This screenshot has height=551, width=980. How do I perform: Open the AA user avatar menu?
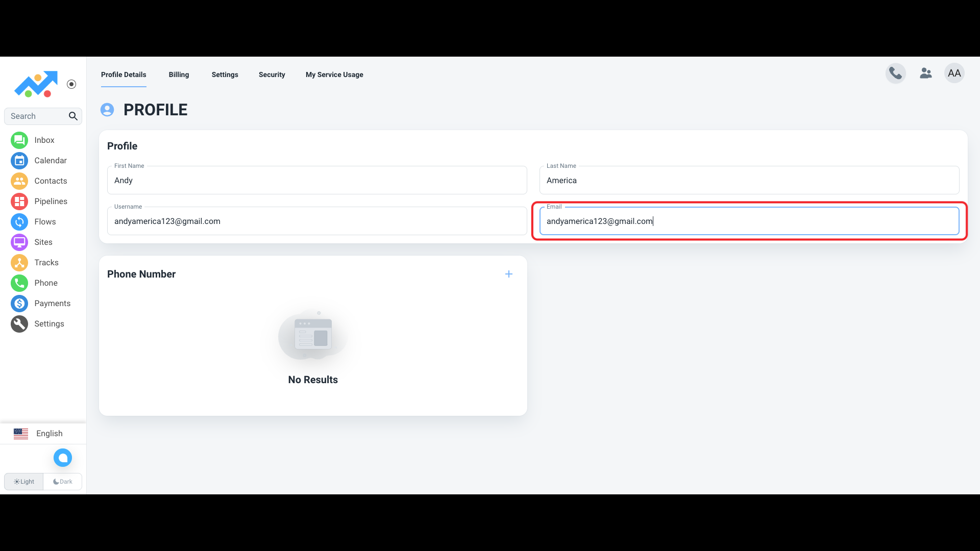click(x=954, y=73)
